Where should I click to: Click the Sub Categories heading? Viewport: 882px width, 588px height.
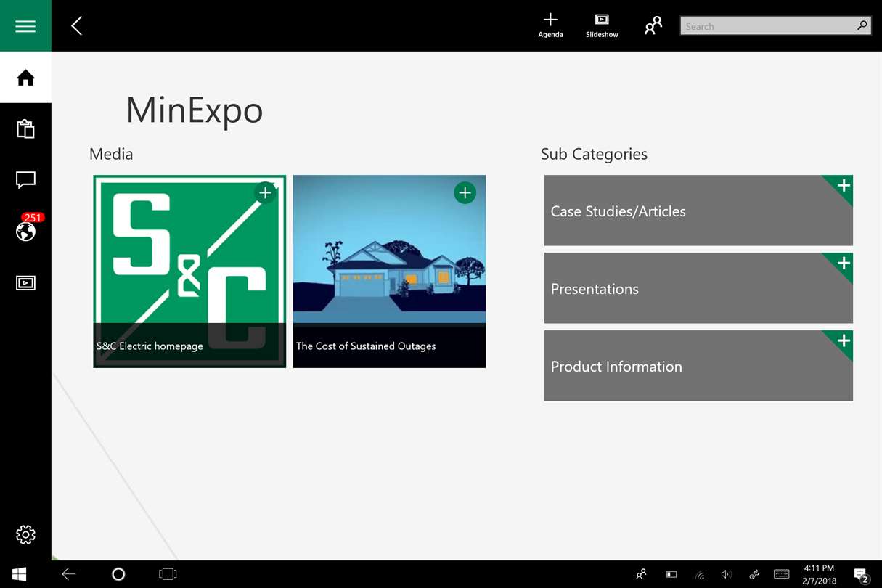[x=594, y=154]
